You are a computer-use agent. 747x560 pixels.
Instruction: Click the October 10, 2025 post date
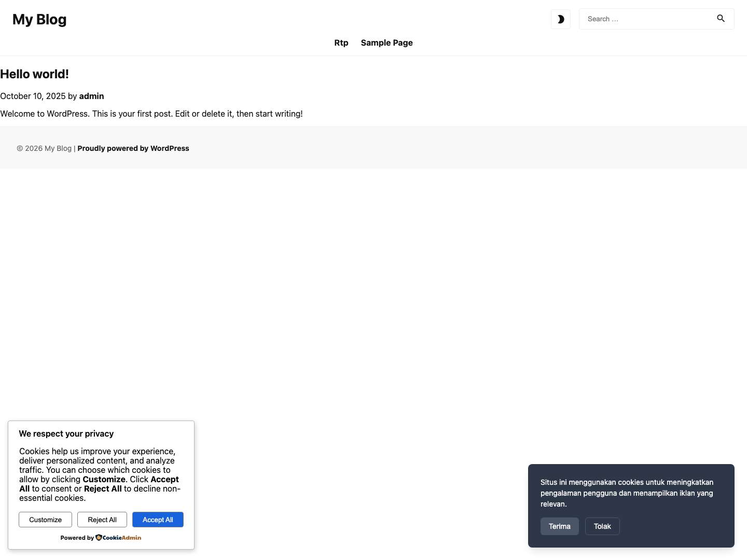pos(32,96)
